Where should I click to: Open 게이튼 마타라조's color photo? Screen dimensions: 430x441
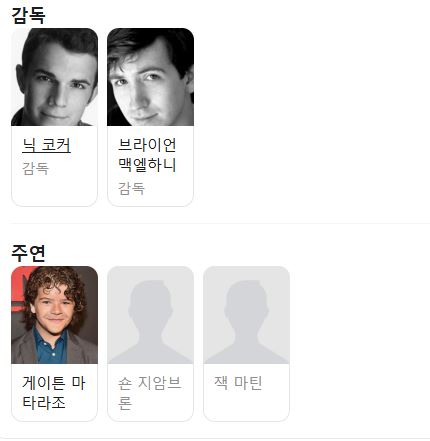click(x=54, y=315)
